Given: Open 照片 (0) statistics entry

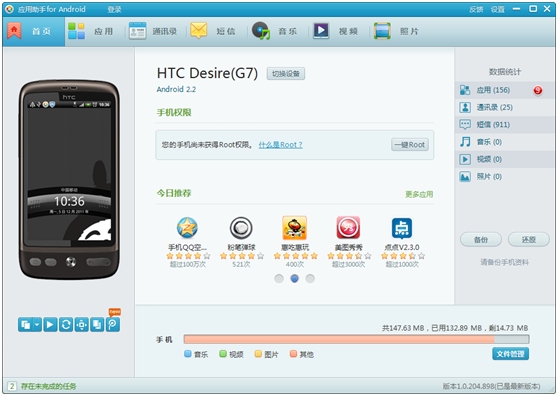Looking at the screenshot, I should [x=504, y=176].
